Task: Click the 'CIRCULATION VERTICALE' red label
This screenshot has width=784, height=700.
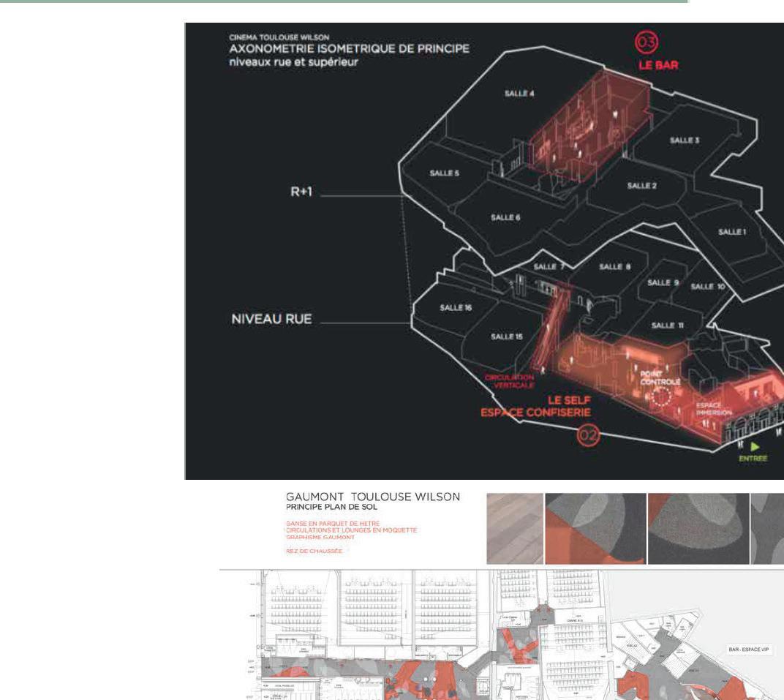Action: tap(510, 382)
